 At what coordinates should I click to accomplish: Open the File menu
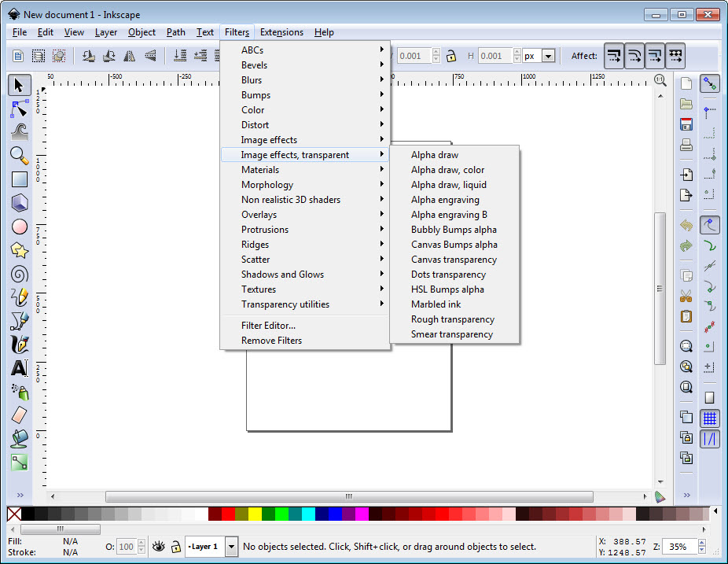(x=20, y=32)
